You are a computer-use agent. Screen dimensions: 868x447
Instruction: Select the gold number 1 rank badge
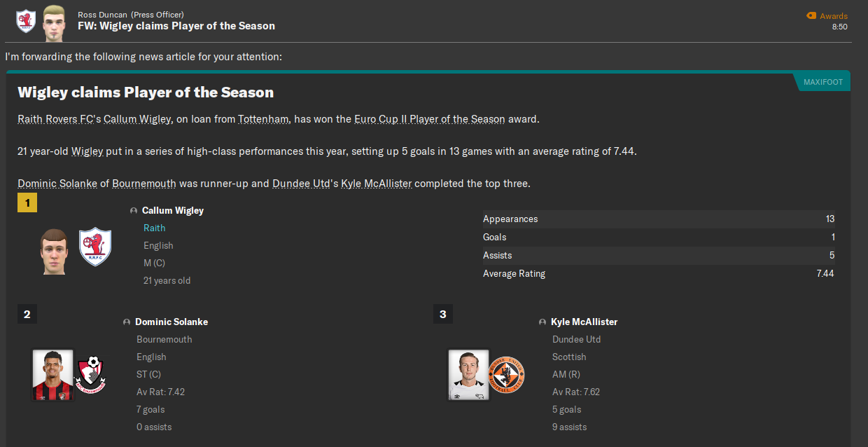coord(27,203)
